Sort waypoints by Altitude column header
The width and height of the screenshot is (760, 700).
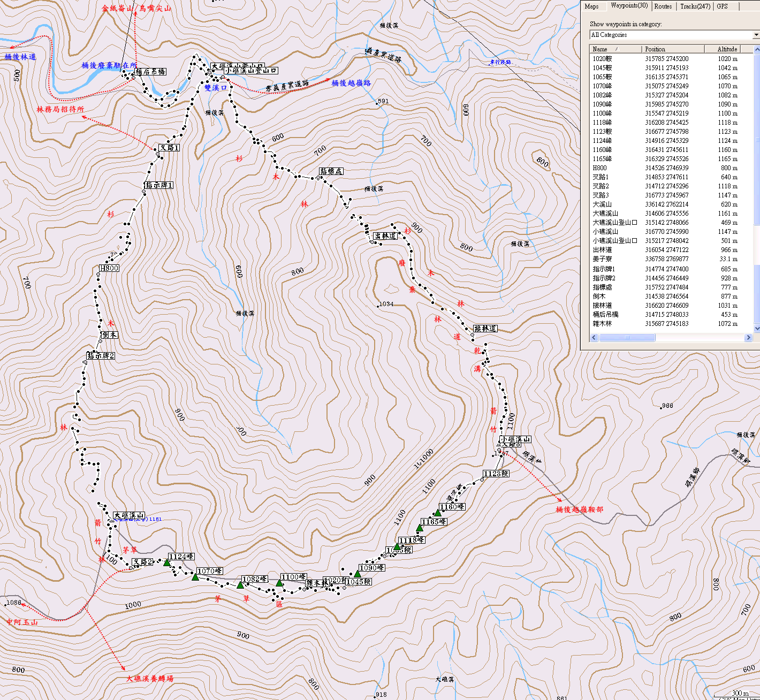pos(727,49)
